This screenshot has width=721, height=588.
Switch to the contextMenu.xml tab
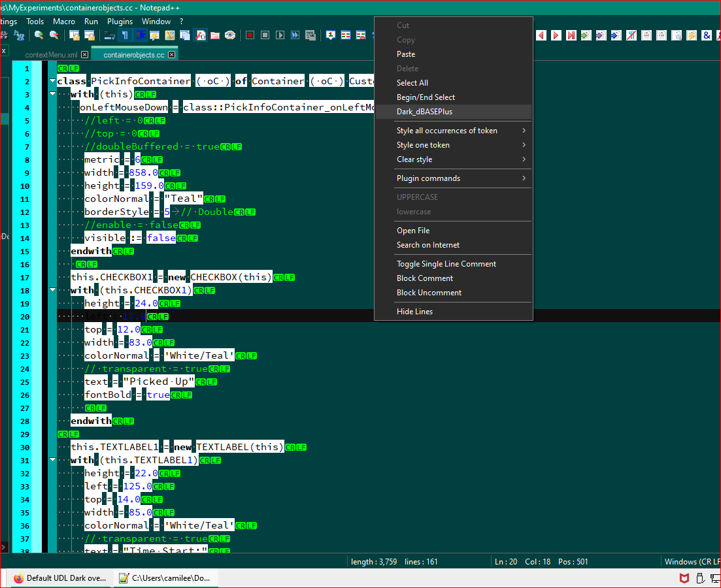pyautogui.click(x=51, y=55)
